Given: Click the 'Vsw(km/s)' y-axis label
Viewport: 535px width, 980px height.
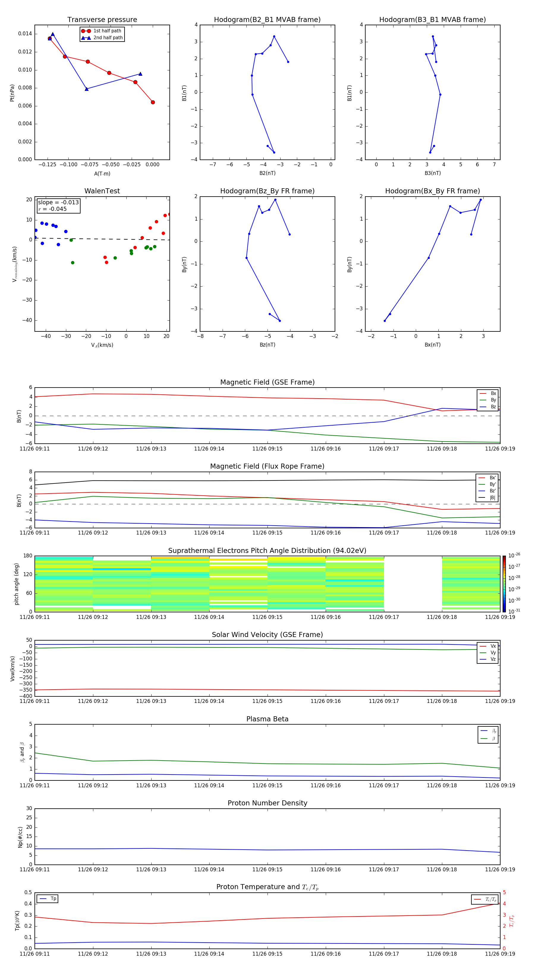Looking at the screenshot, I should coord(12,668).
